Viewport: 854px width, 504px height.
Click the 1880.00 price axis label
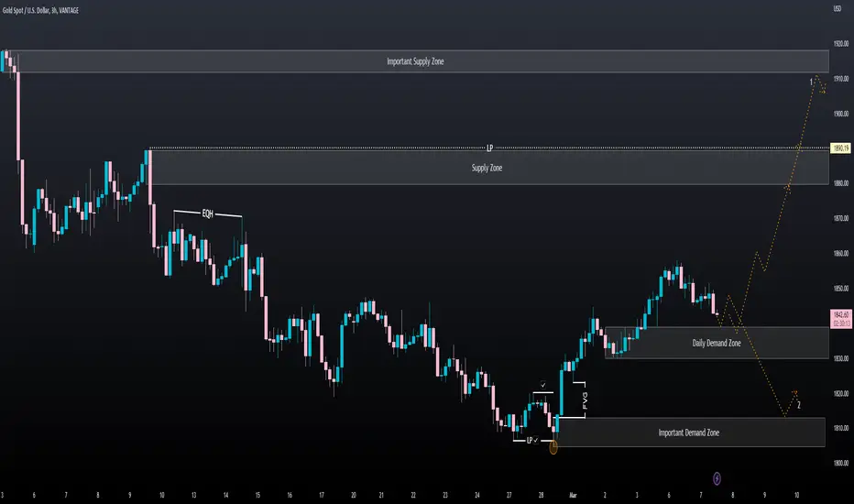click(841, 183)
